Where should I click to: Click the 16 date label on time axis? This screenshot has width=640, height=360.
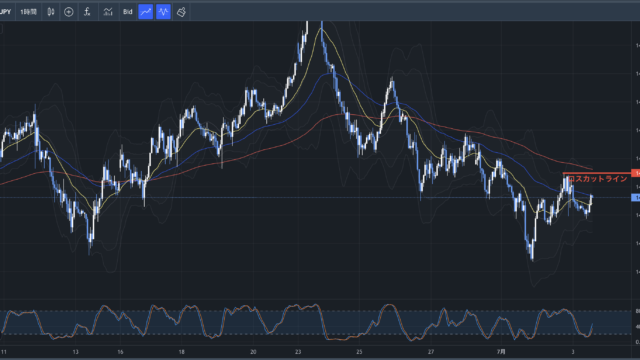pos(120,352)
